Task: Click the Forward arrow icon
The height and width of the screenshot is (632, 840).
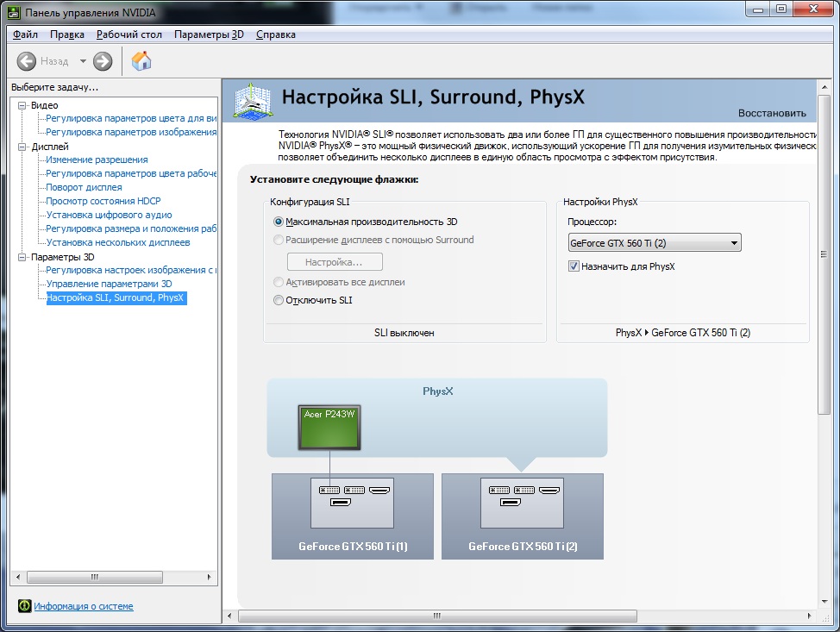Action: click(x=103, y=61)
